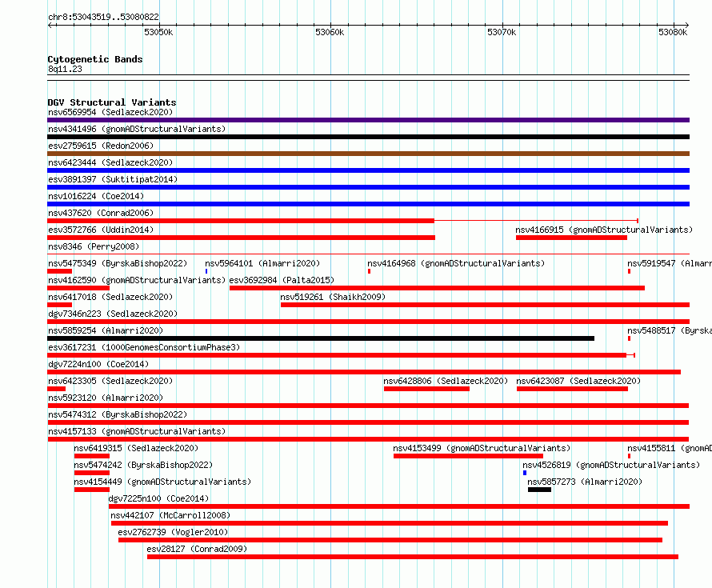Click dgv7225n100 (Coe2014) label
The width and height of the screenshot is (712, 588).
coord(158,498)
